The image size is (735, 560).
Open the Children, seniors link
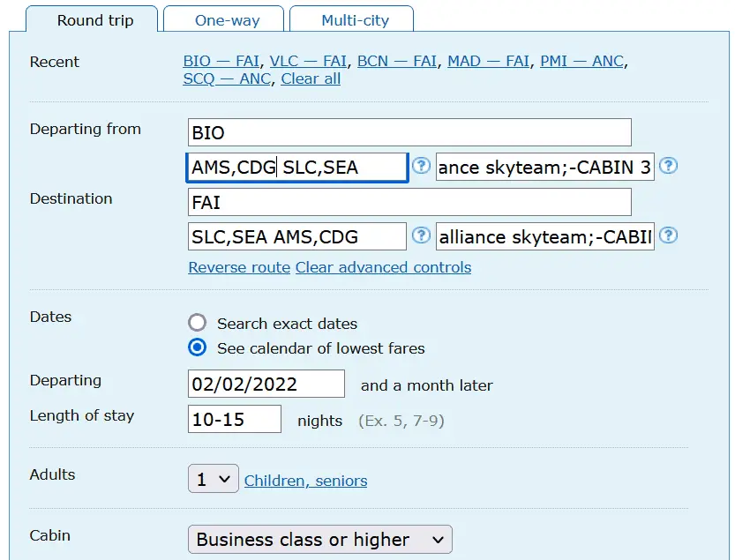pyautogui.click(x=305, y=481)
